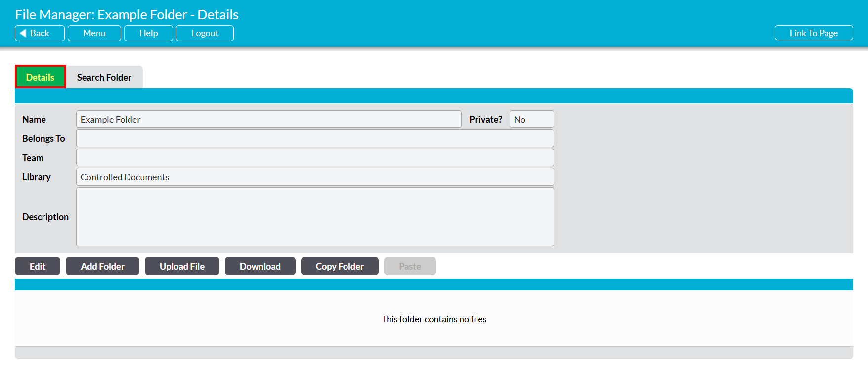This screenshot has height=368, width=868.
Task: Select the Private? field showing No
Action: coord(531,120)
